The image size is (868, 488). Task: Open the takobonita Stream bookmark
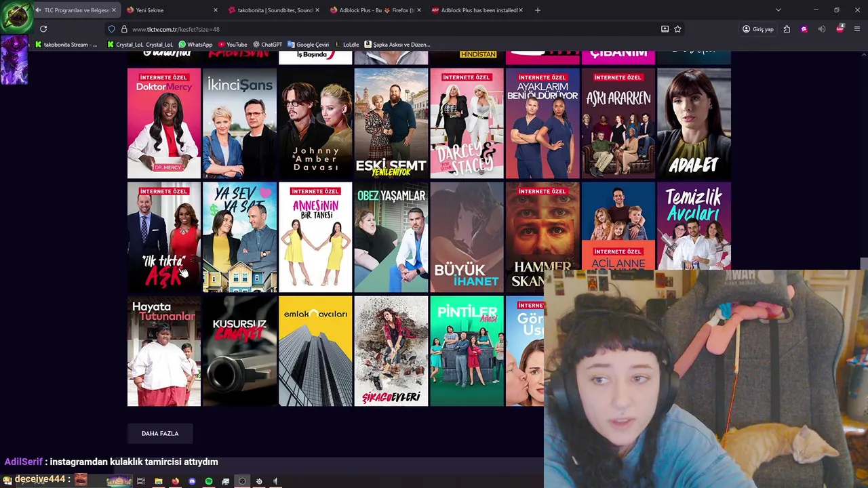pos(66,45)
